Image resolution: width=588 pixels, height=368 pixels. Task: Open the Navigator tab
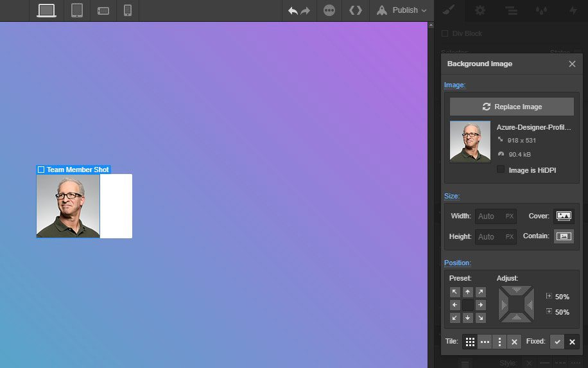pyautogui.click(x=511, y=10)
